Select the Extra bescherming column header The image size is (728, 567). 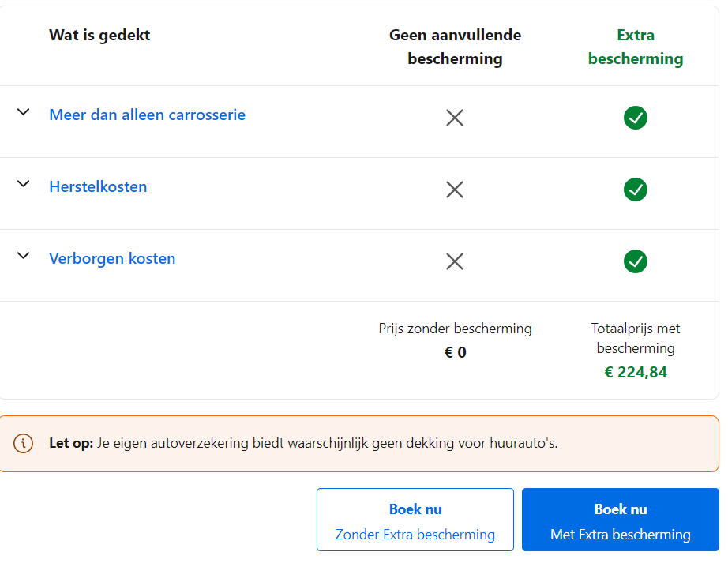pyautogui.click(x=636, y=47)
